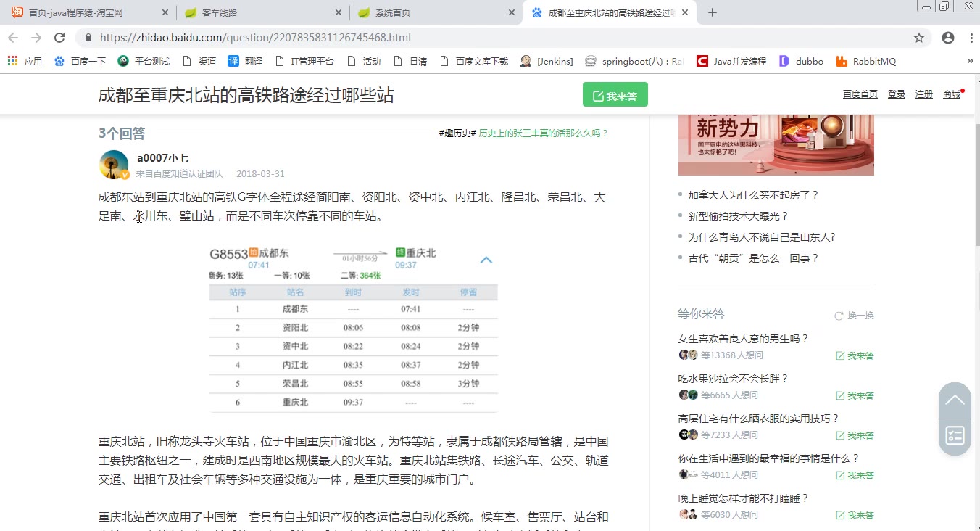Answer 晚上睡觉不打瞌睡 question via 我来答
Image resolution: width=980 pixels, height=531 pixels.
tap(855, 515)
